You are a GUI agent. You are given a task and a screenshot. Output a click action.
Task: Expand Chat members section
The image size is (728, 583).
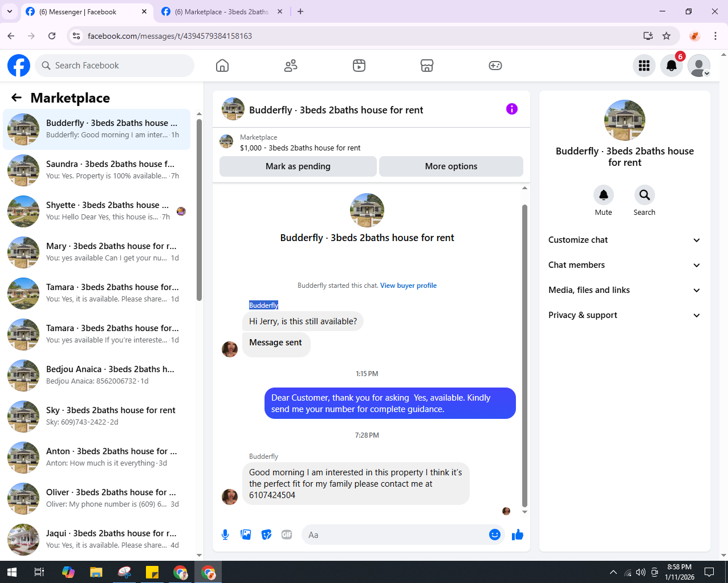(x=625, y=265)
